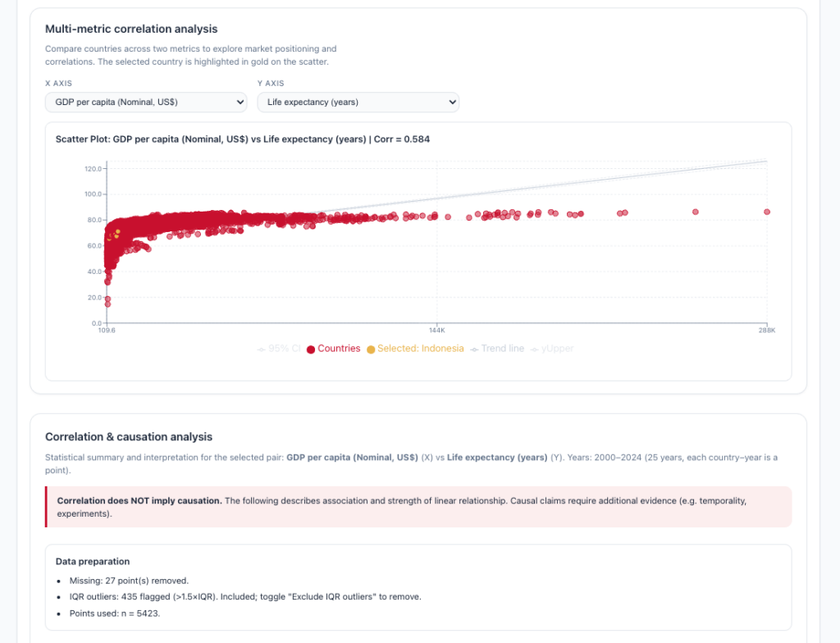
Task: Click the Multi-metric correlation analysis heading
Action: pyautogui.click(x=131, y=30)
